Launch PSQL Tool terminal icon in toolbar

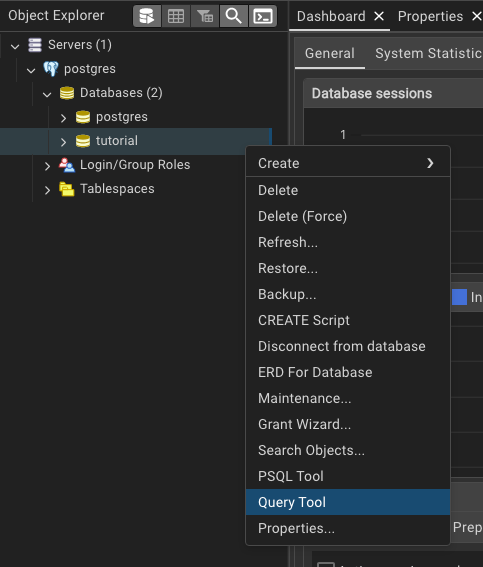(x=263, y=16)
